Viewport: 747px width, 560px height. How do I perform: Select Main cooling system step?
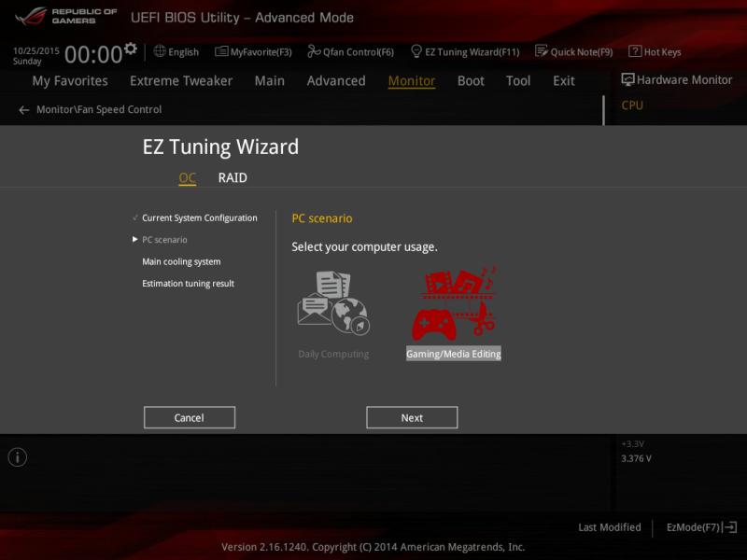[181, 261]
